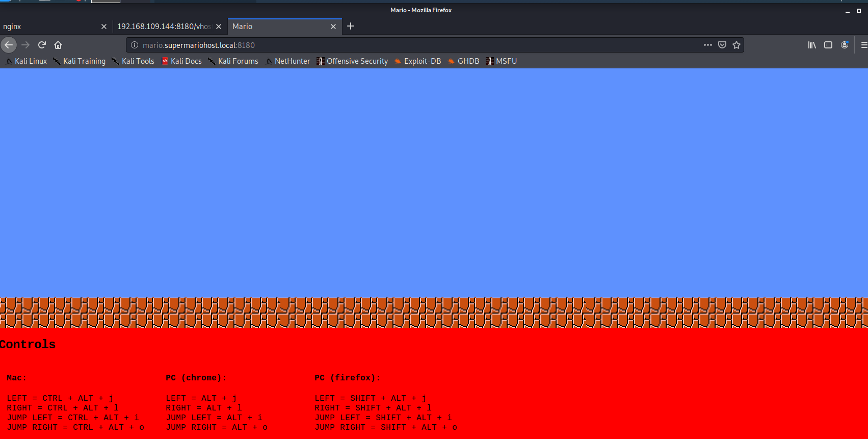This screenshot has height=439, width=868.
Task: Open the Firefox hamburger menu
Action: coord(863,45)
